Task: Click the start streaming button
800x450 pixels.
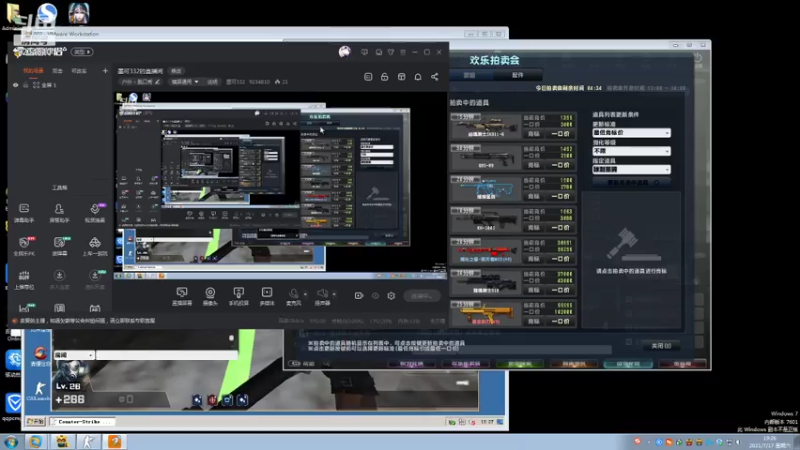Action: point(421,296)
